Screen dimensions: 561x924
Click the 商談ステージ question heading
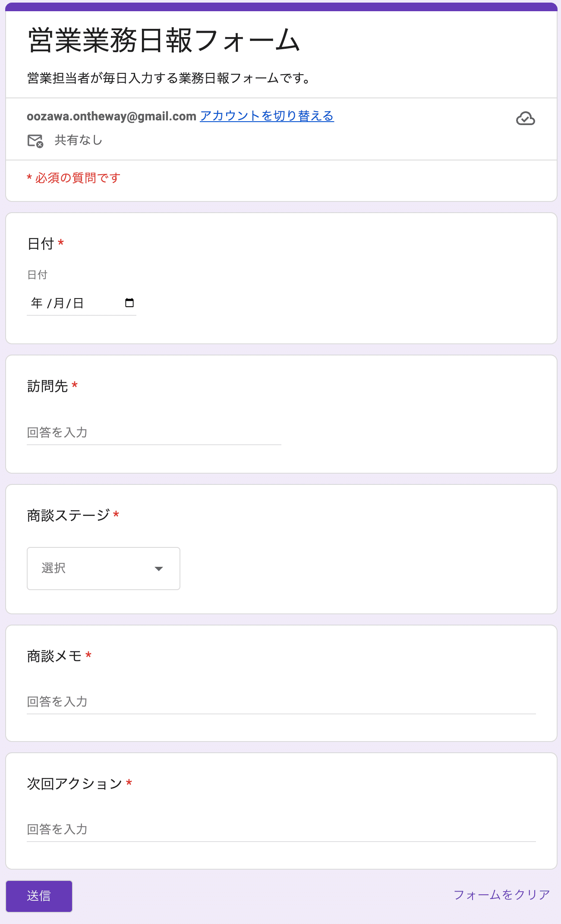(68, 515)
